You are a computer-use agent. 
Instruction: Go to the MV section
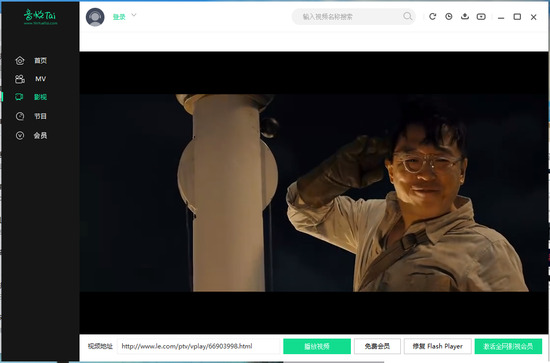[x=40, y=79]
